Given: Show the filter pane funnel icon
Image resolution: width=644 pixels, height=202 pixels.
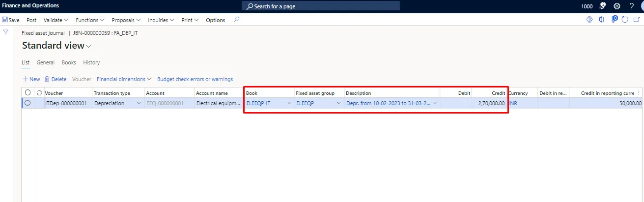Looking at the screenshot, I should (6, 32).
